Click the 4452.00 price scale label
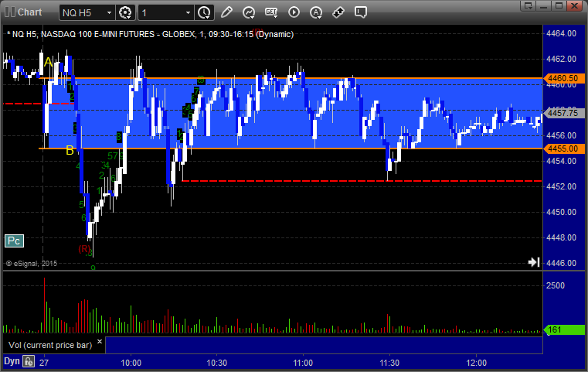The height and width of the screenshot is (372, 588). pos(562,186)
